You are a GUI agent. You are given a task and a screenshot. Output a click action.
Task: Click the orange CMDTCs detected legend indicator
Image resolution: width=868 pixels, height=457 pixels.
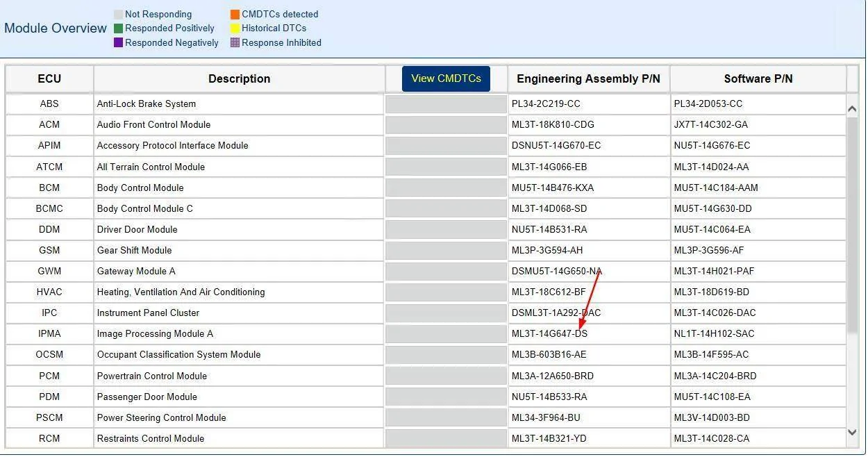pyautogui.click(x=235, y=14)
